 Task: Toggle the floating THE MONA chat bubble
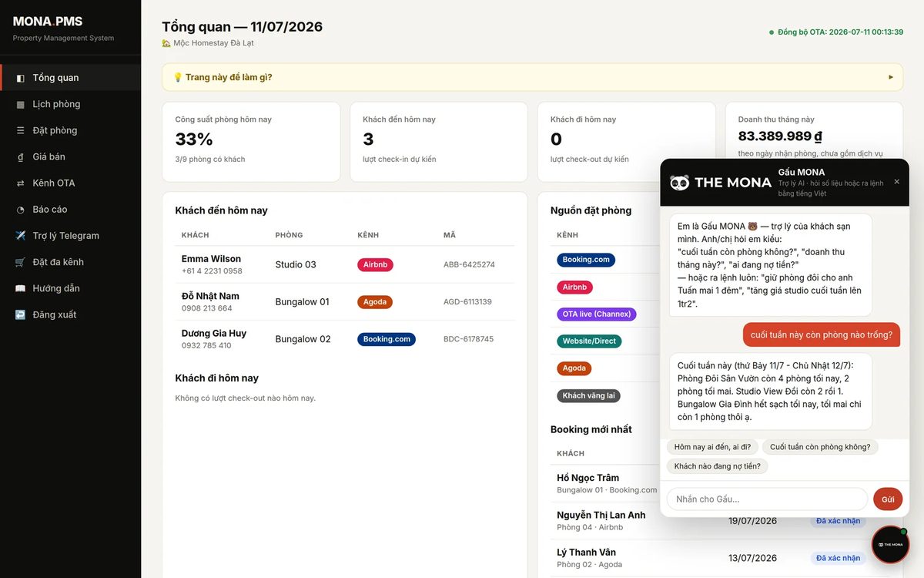click(x=890, y=544)
